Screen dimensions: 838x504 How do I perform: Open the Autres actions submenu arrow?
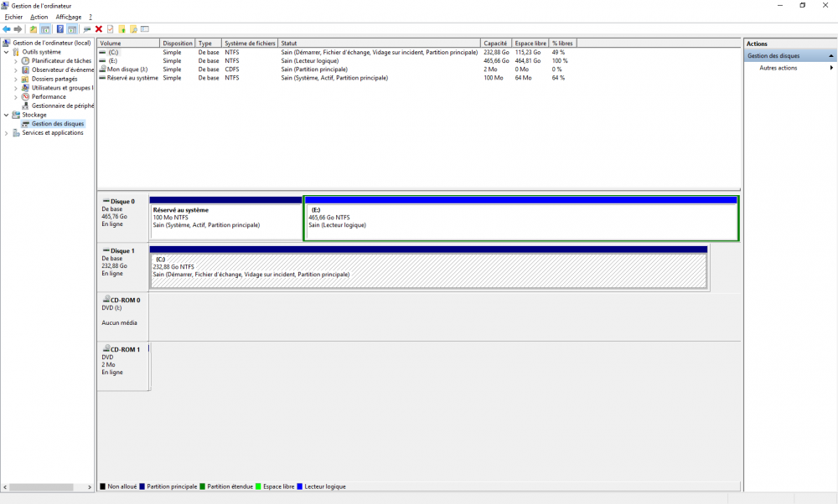coord(831,68)
